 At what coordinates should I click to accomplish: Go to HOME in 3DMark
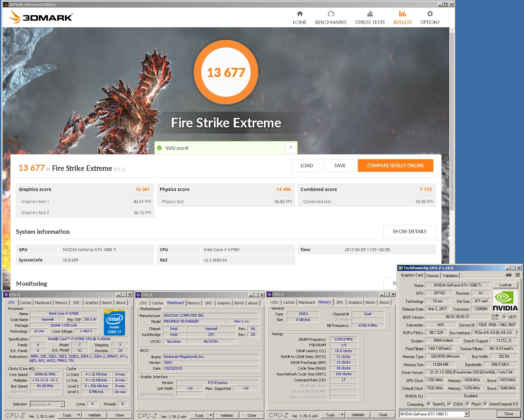pos(300,18)
